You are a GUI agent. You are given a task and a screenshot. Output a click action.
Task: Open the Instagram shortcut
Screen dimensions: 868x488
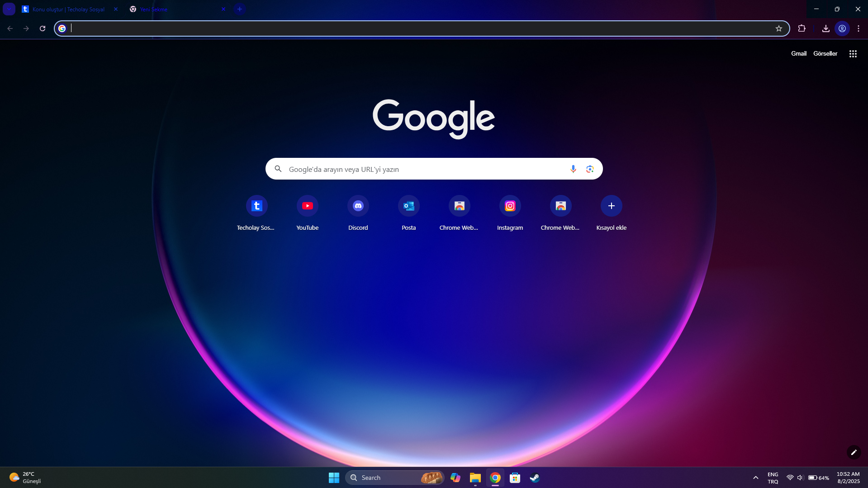pos(510,213)
